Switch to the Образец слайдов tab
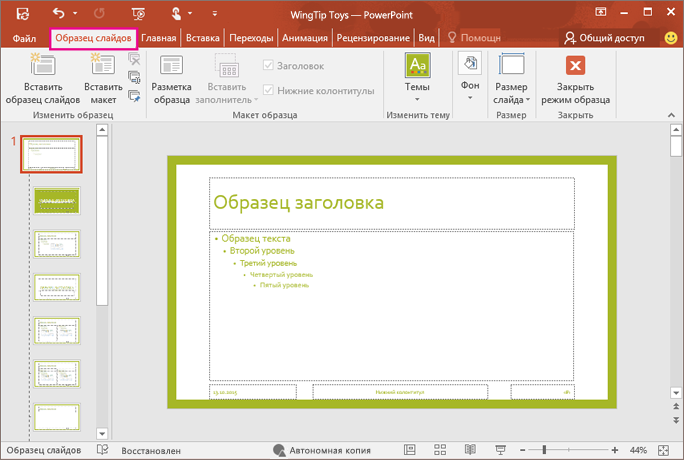Image resolution: width=684 pixels, height=460 pixels. 93,38
